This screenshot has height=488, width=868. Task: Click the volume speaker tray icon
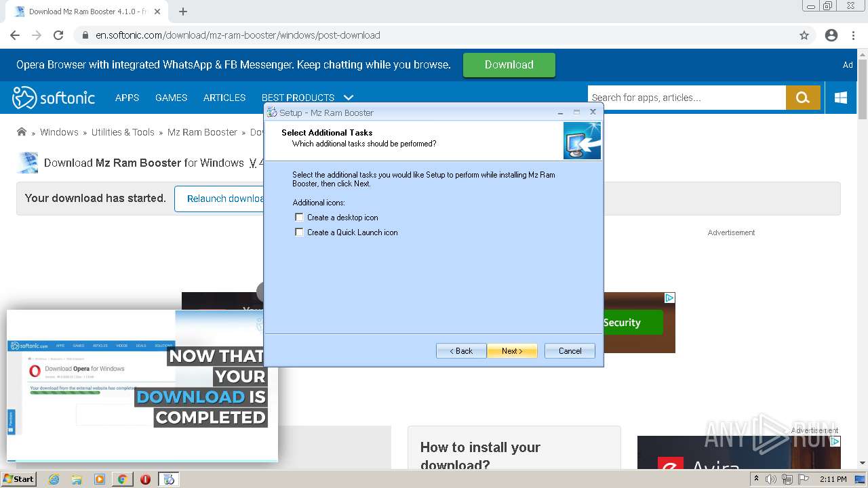(x=771, y=479)
